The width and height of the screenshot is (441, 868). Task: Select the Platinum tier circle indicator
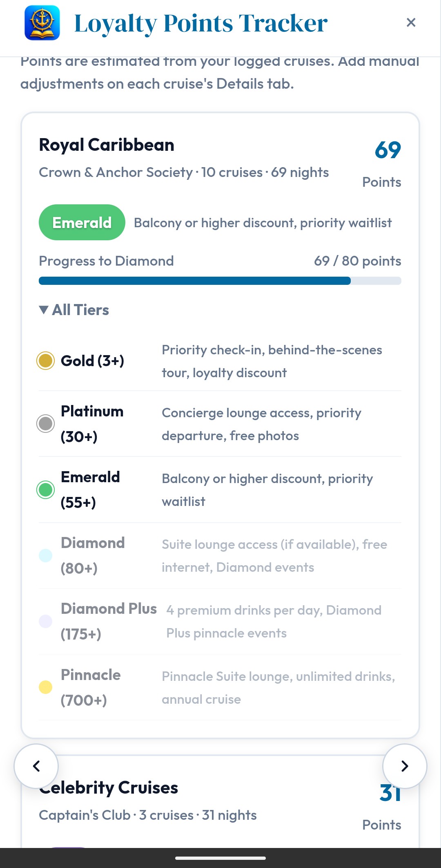[x=46, y=423]
